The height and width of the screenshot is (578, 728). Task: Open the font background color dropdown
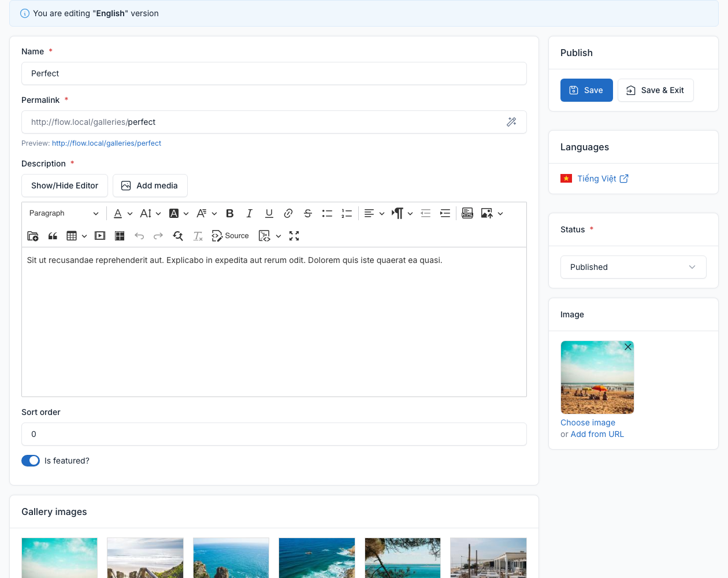tap(179, 213)
